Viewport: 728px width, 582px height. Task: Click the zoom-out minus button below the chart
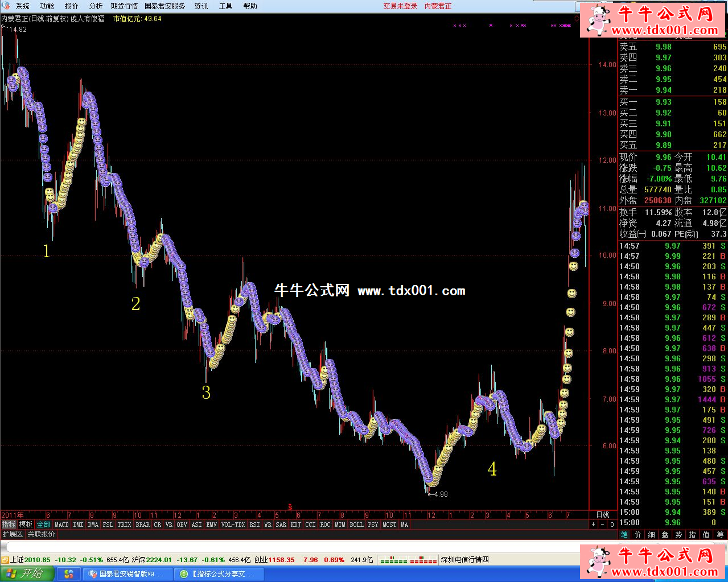click(603, 525)
